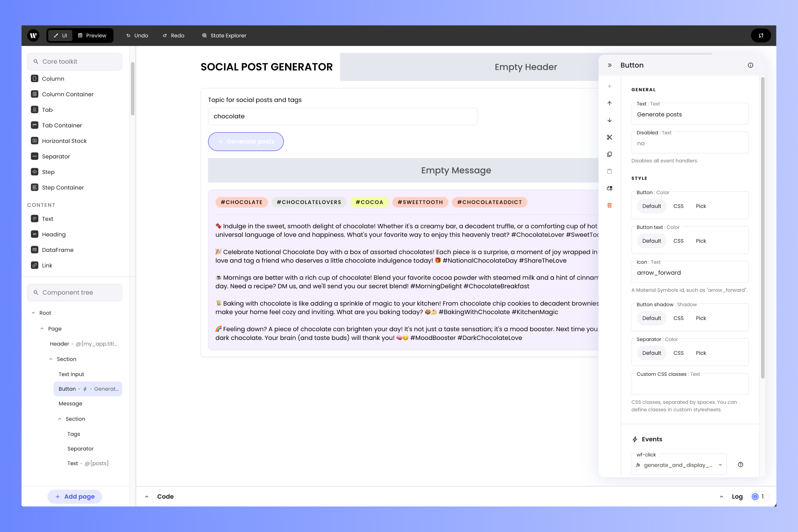
Task: Move the Button component up
Action: pyautogui.click(x=610, y=103)
